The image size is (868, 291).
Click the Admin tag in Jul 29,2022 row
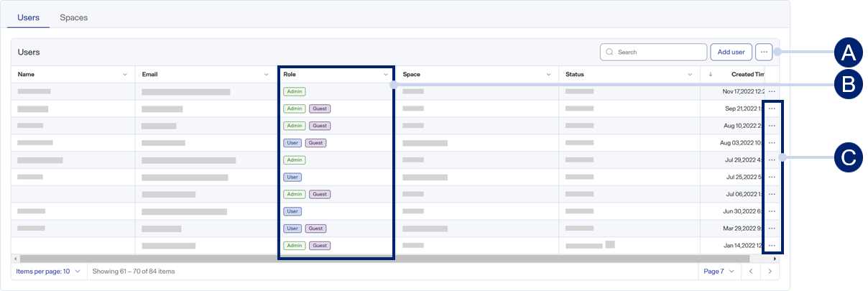click(295, 160)
